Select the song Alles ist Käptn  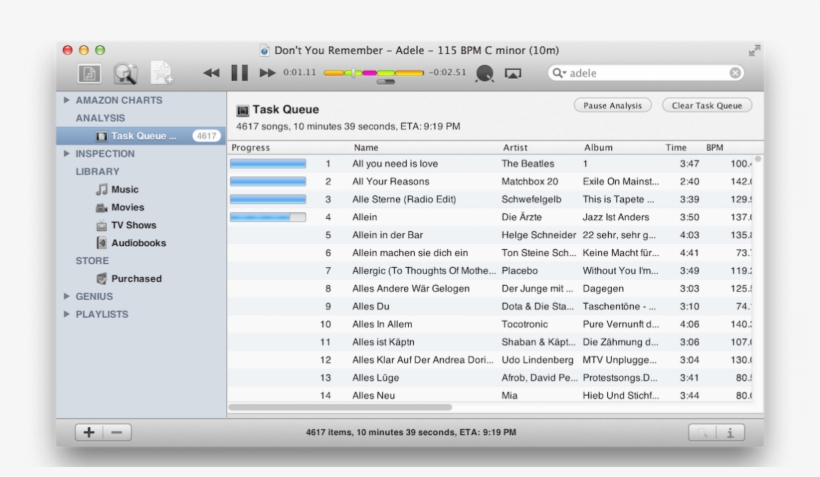pyautogui.click(x=383, y=342)
